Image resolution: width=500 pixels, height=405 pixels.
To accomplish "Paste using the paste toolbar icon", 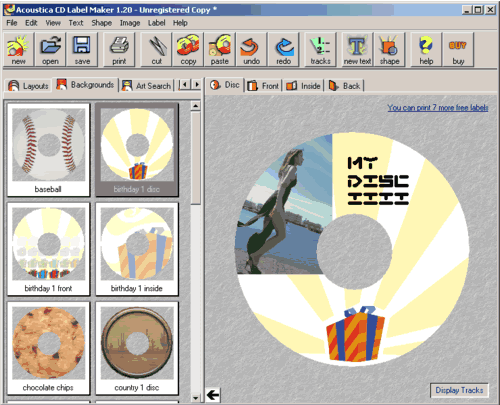I will (x=220, y=49).
